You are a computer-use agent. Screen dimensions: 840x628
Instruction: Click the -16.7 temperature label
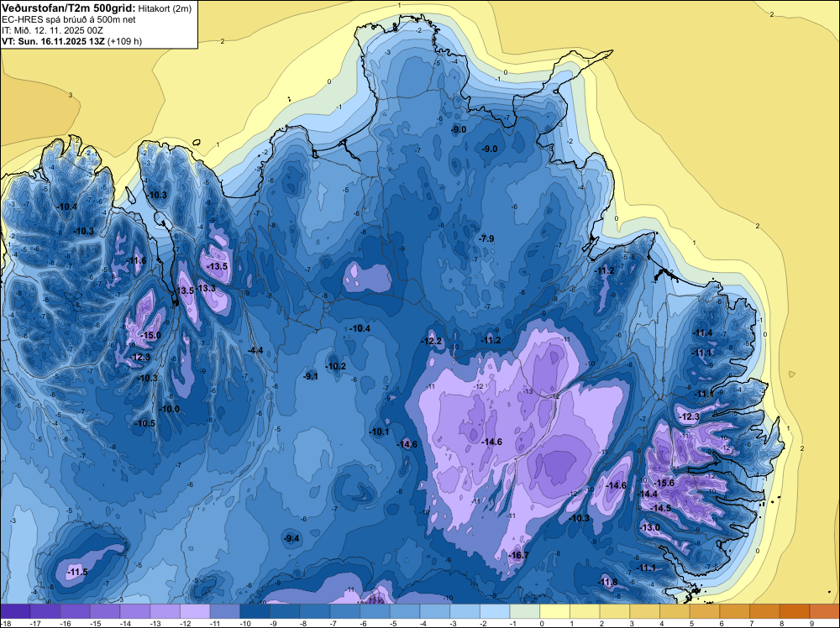[518, 555]
